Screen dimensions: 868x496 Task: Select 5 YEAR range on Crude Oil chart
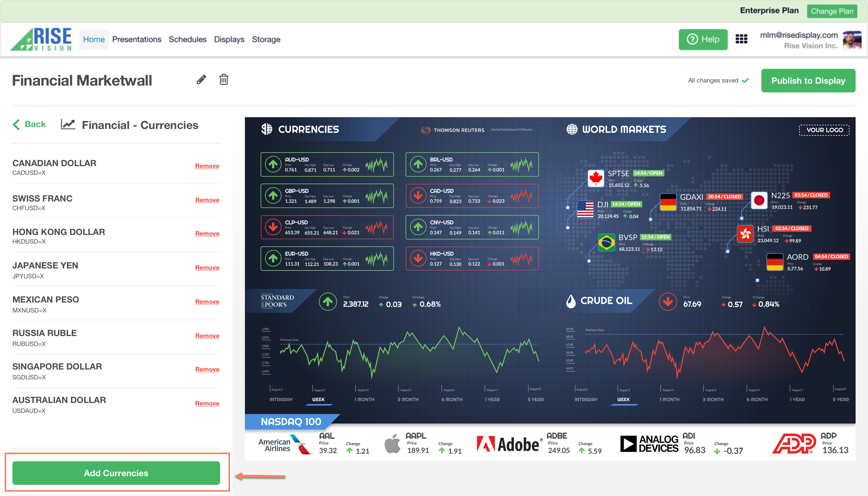(840, 399)
